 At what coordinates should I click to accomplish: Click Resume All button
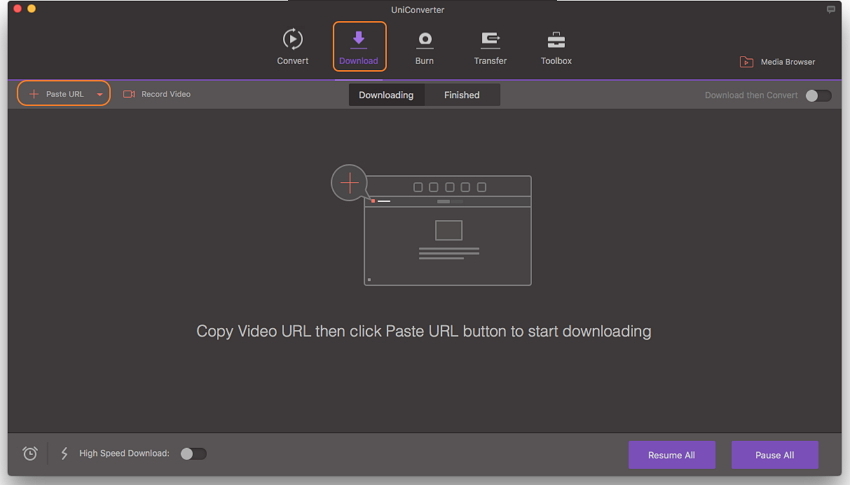click(x=672, y=455)
